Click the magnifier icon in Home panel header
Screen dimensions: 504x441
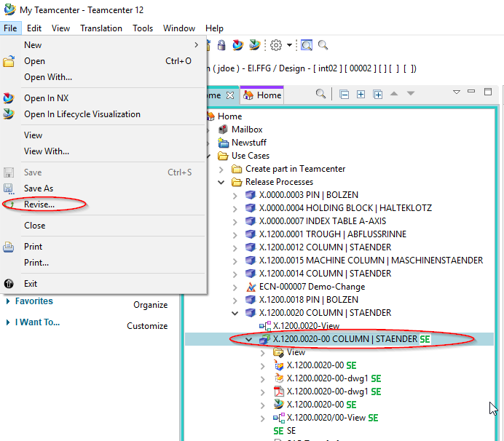click(320, 94)
